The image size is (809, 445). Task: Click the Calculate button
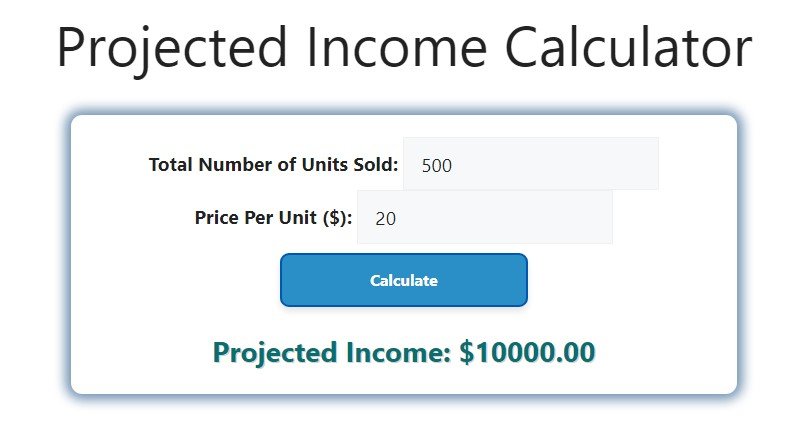pos(403,280)
